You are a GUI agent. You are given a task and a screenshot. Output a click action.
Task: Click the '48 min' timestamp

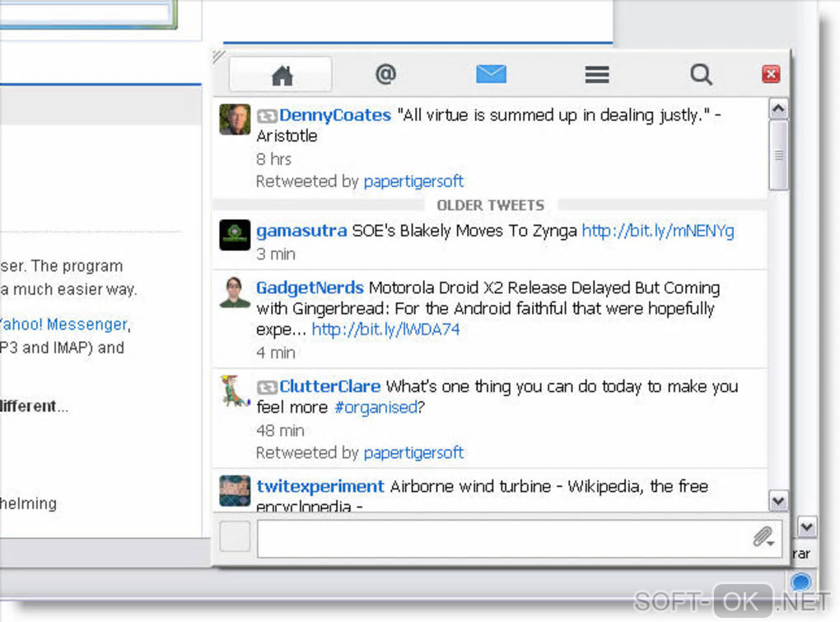pos(280,431)
